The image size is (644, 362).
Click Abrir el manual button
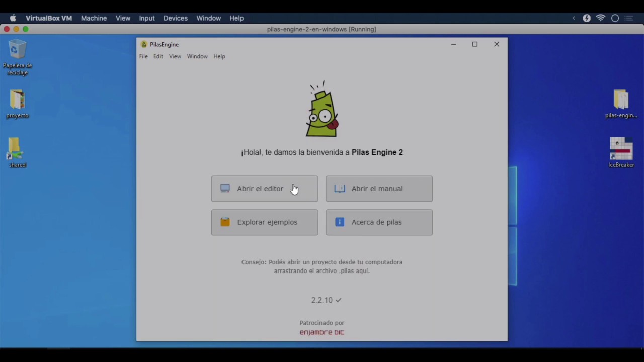pyautogui.click(x=379, y=189)
